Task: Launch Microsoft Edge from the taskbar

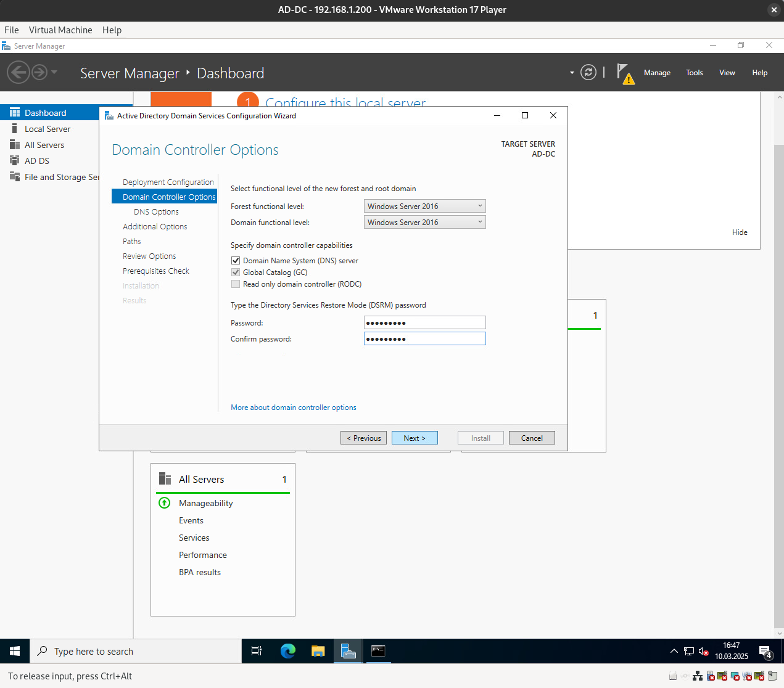Action: pos(287,651)
